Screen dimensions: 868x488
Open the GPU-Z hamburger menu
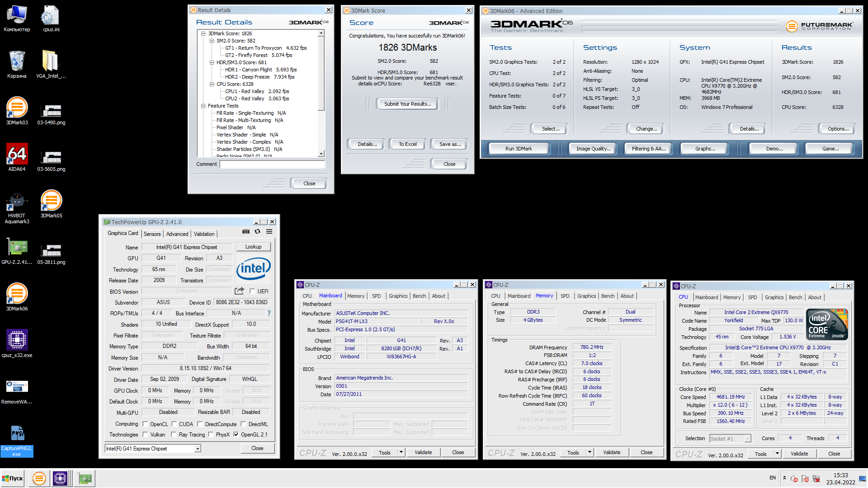pos(269,232)
